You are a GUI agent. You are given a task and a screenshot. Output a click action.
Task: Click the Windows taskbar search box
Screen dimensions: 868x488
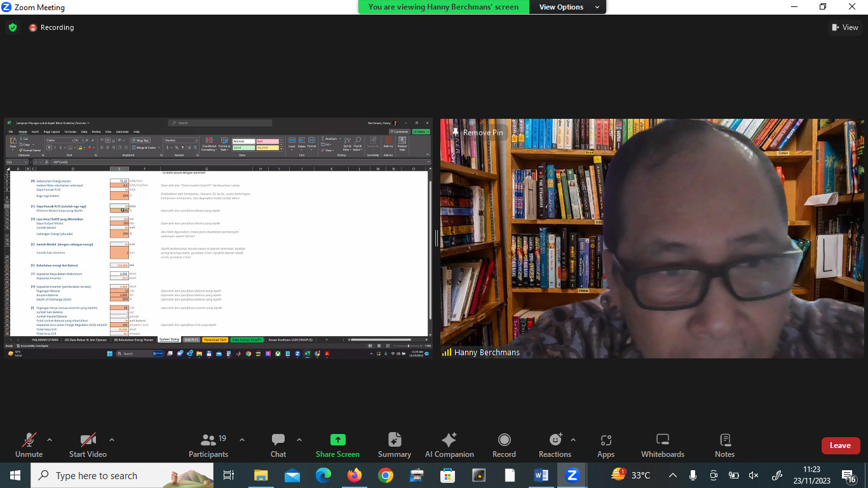pos(122,475)
